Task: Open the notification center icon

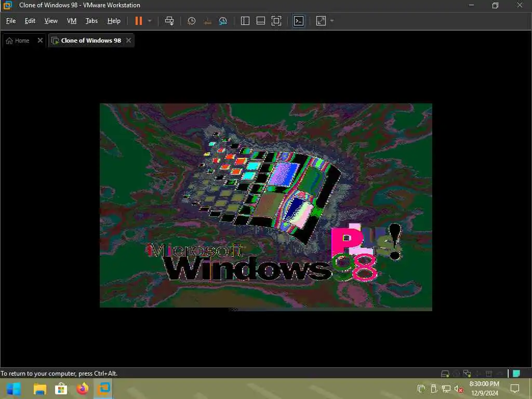Action: pyautogui.click(x=515, y=389)
